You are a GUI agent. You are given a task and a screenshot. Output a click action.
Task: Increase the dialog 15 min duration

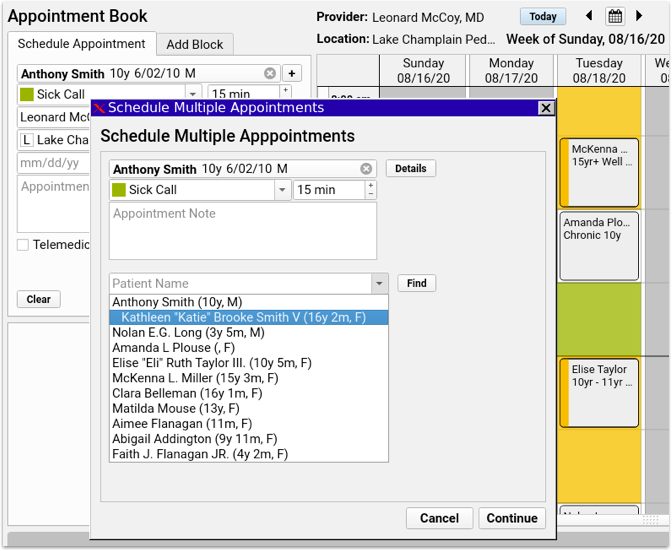(x=371, y=186)
